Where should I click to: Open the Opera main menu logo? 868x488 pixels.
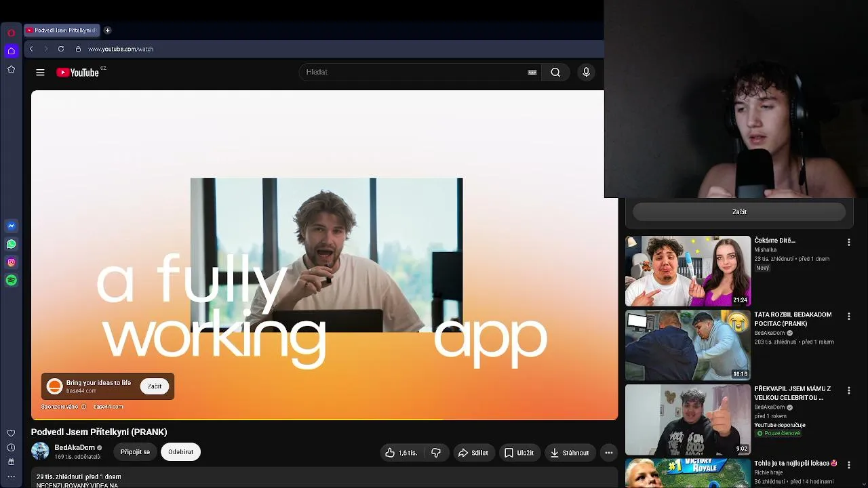[x=11, y=33]
